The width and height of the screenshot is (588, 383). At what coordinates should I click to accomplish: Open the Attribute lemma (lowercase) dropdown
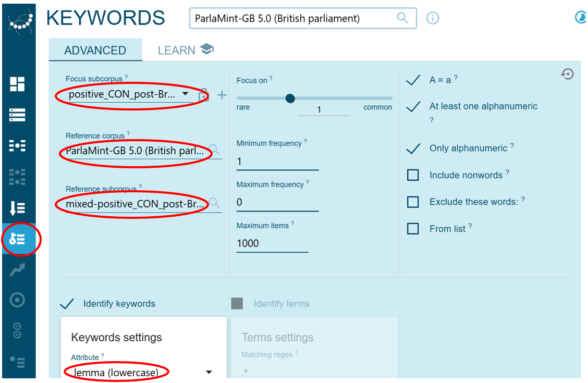coord(209,372)
